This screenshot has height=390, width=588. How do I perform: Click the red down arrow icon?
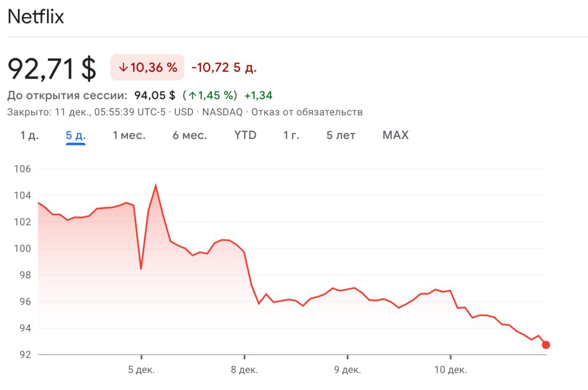(x=123, y=67)
